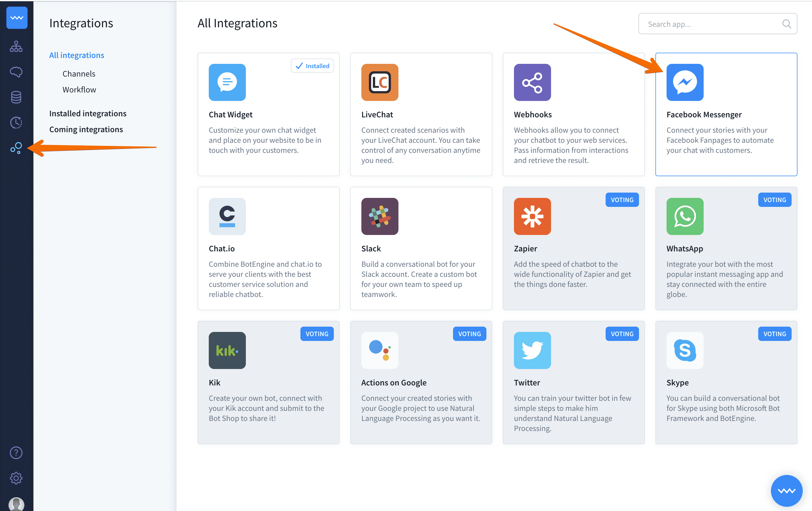
Task: Click the VOTING badge on Zapier
Action: [622, 200]
